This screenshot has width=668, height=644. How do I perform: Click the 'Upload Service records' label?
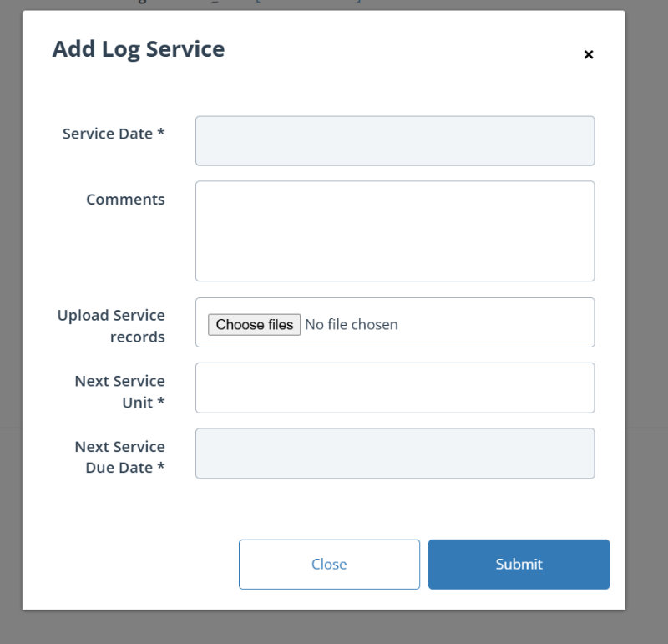111,326
